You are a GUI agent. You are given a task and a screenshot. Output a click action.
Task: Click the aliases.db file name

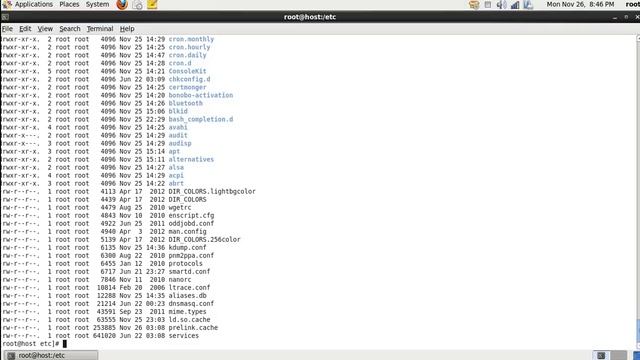tap(187, 296)
